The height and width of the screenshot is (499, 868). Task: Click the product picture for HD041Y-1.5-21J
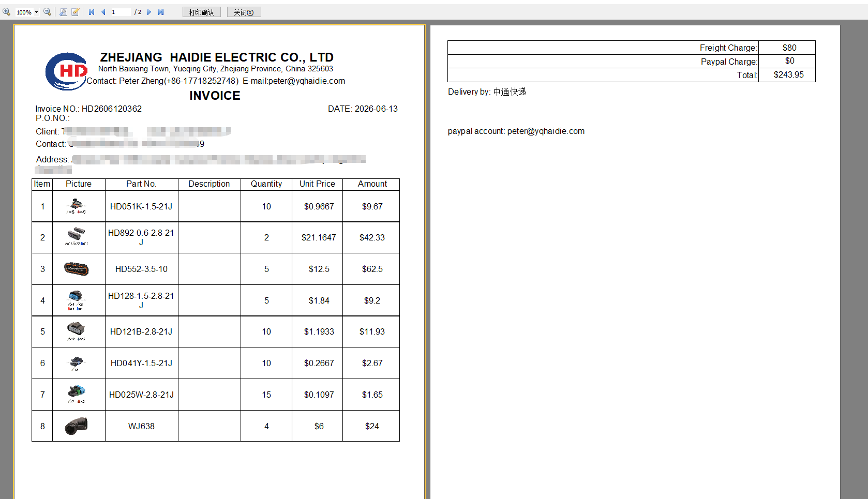click(76, 363)
